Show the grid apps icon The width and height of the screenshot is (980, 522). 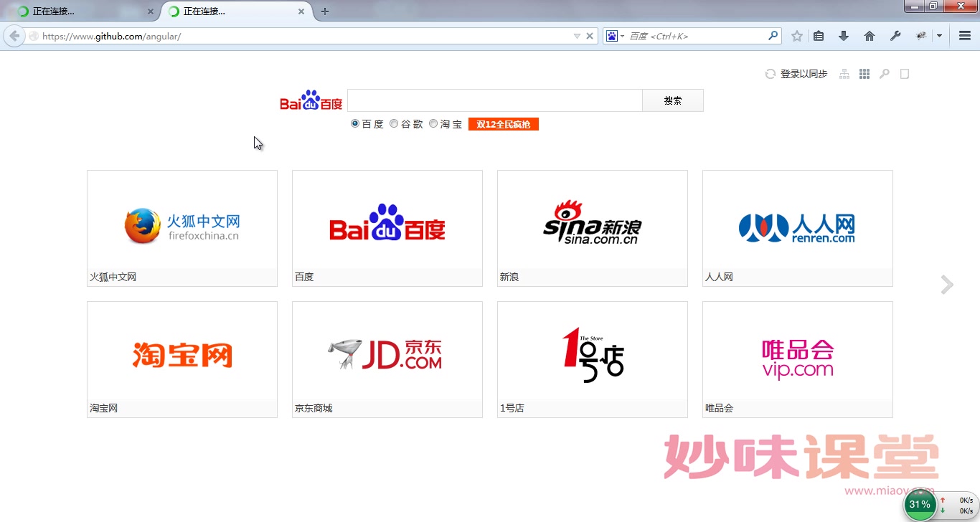(864, 74)
